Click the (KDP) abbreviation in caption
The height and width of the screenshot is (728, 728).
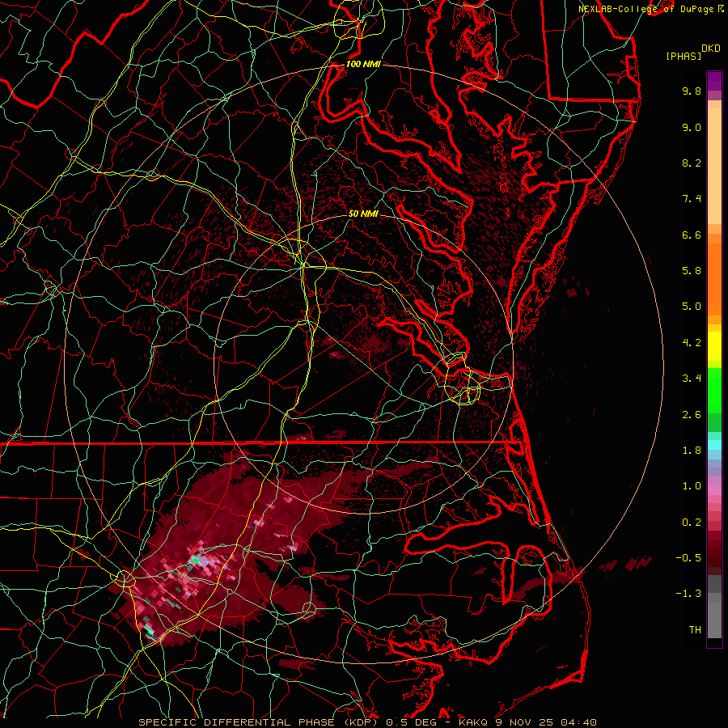pyautogui.click(x=362, y=722)
